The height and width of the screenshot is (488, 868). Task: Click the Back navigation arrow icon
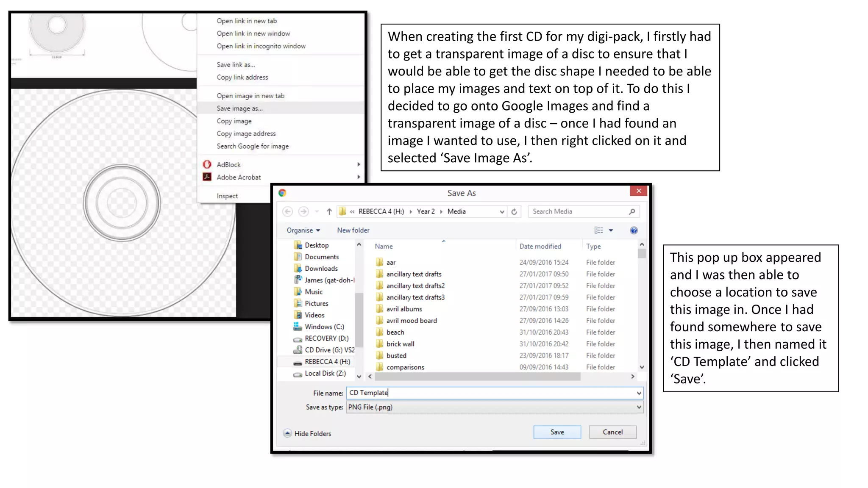click(x=287, y=211)
